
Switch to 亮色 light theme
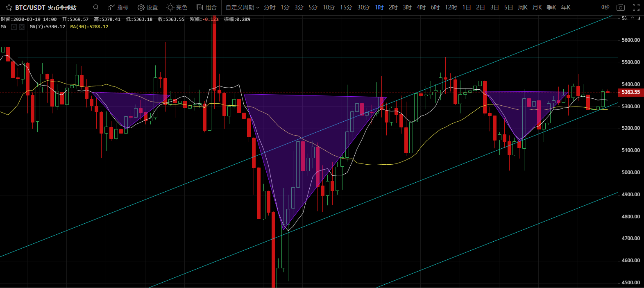click(177, 7)
